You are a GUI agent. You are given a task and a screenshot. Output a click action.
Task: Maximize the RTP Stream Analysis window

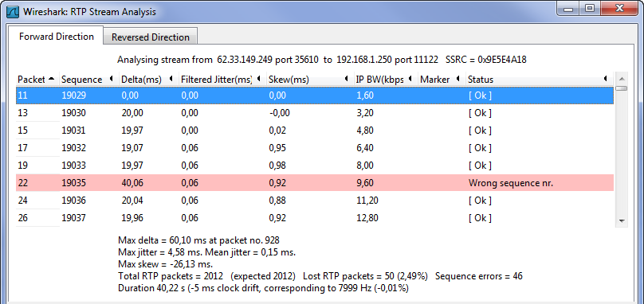tap(590, 8)
